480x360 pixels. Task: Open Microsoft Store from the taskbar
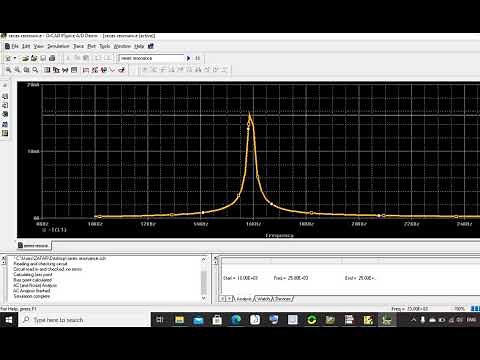click(x=217, y=320)
